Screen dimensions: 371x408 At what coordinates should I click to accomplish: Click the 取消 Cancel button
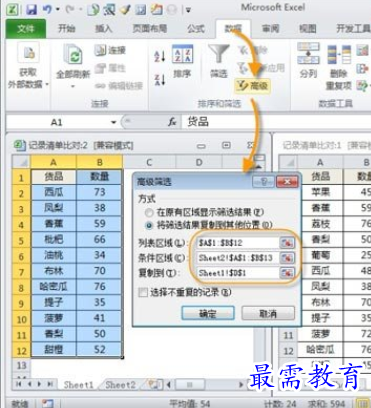pos(268,314)
